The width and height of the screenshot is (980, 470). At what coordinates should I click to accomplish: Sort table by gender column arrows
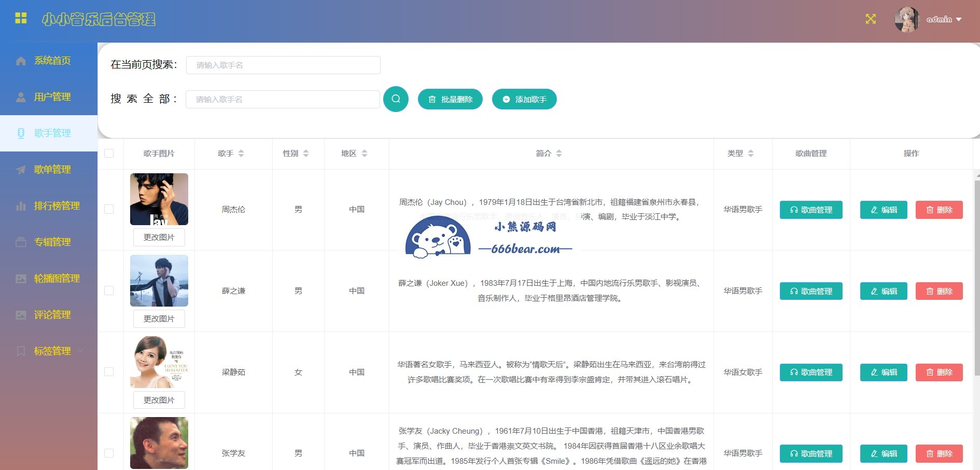tap(306, 154)
